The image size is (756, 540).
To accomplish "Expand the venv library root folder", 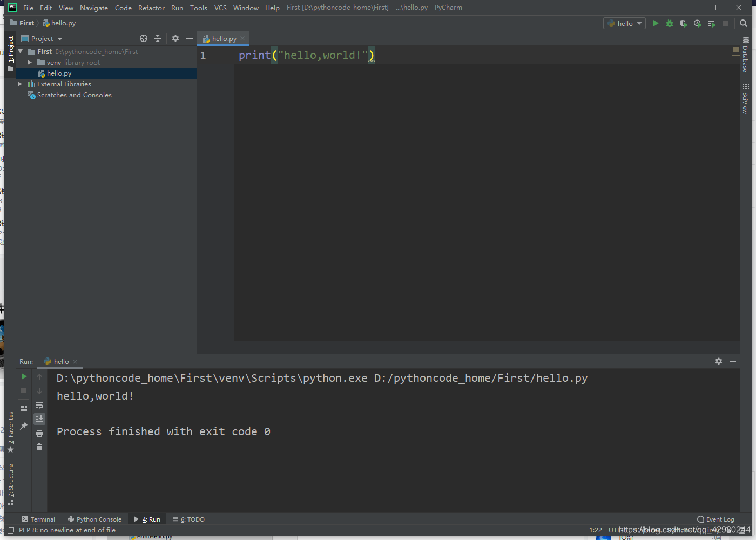I will (x=30, y=62).
